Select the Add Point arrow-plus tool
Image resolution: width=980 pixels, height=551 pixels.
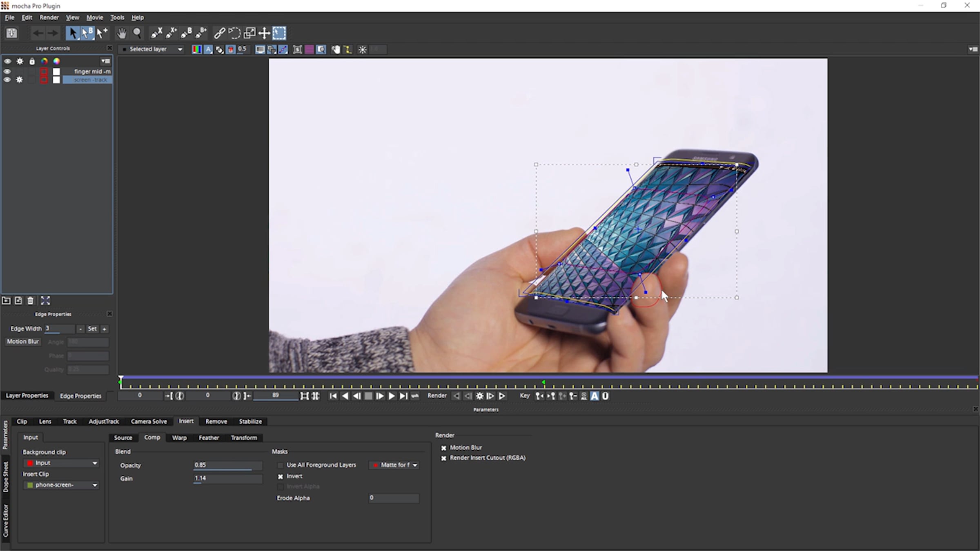(x=102, y=33)
